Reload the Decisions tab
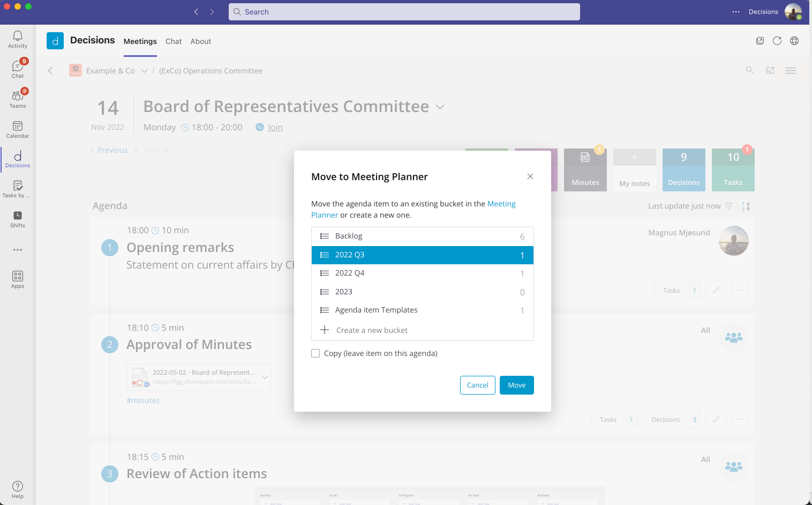812x505 pixels. point(777,41)
